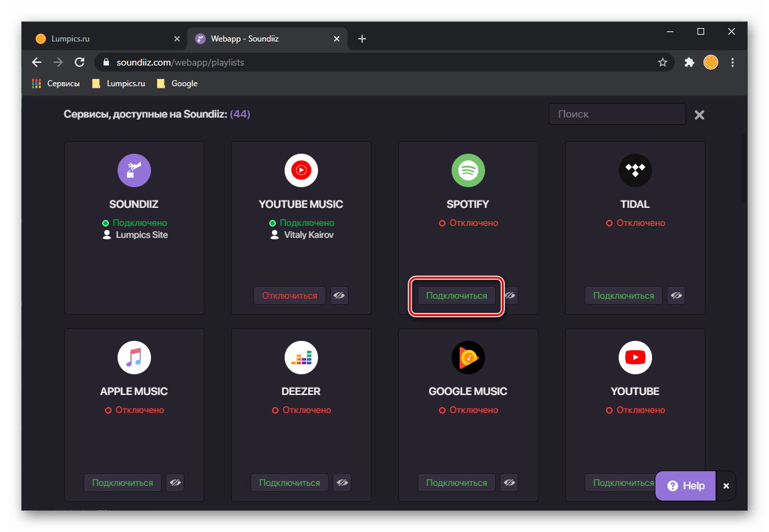Open the Chrome profile avatar
Screen dimensions: 769x532
point(711,62)
